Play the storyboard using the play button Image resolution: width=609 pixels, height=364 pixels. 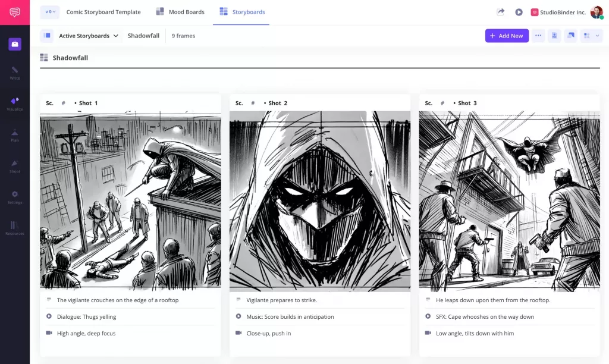(519, 11)
